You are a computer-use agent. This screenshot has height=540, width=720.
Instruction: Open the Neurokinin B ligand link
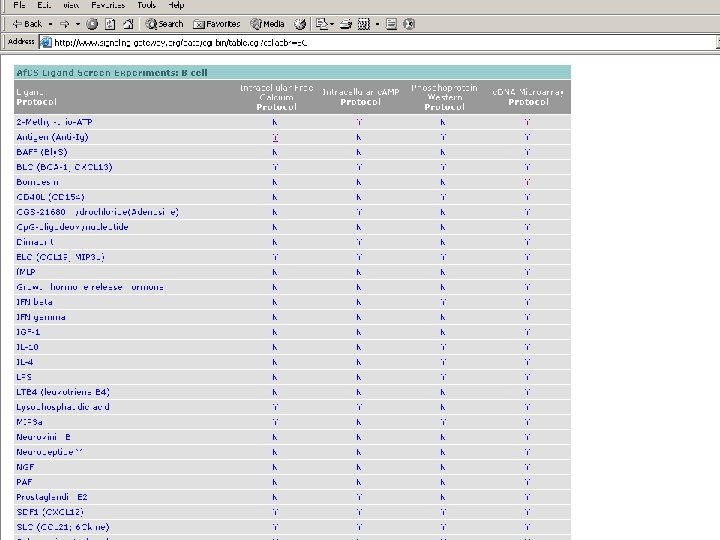[x=44, y=437]
